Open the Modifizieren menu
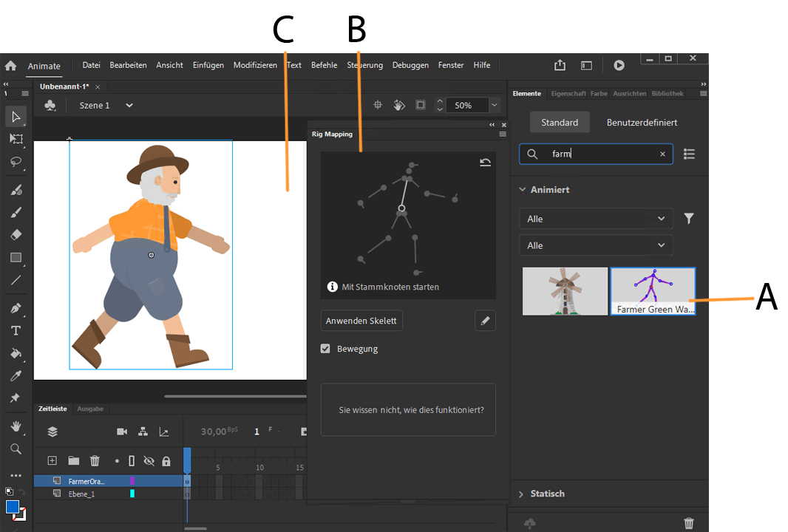The image size is (788, 532). coord(255,65)
